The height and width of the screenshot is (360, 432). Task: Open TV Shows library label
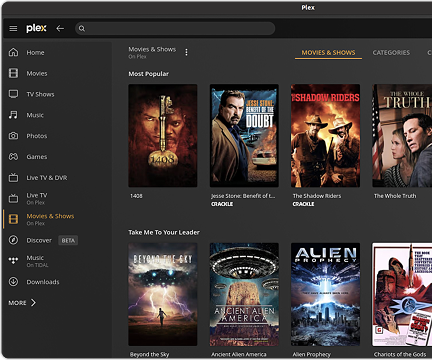tap(40, 94)
